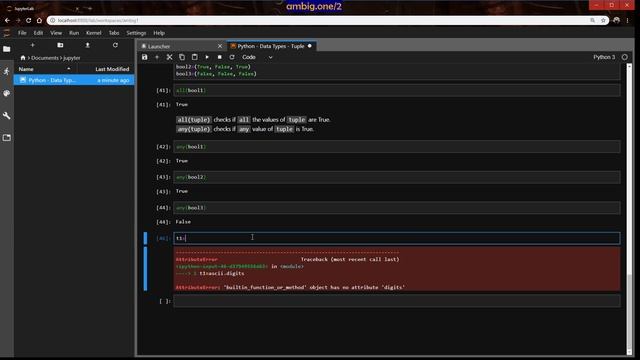Image resolution: width=640 pixels, height=360 pixels.
Task: Interrupt the kernel with stop icon
Action: click(220, 57)
